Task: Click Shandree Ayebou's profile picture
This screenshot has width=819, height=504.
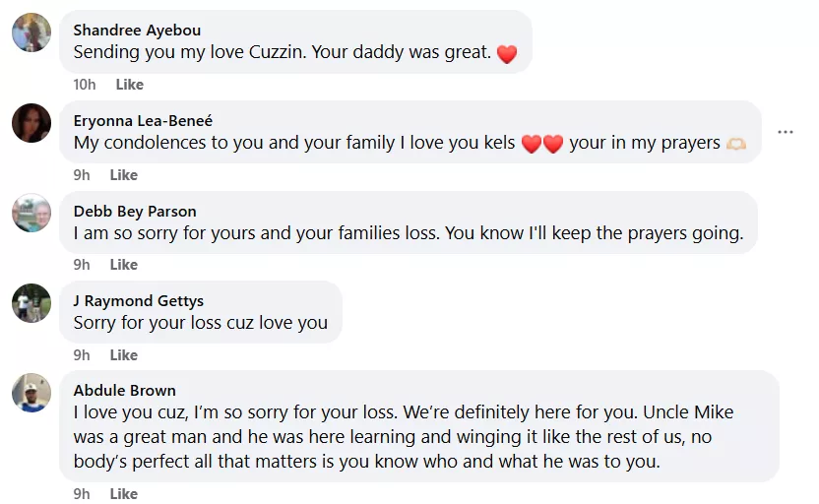Action: coord(31,32)
